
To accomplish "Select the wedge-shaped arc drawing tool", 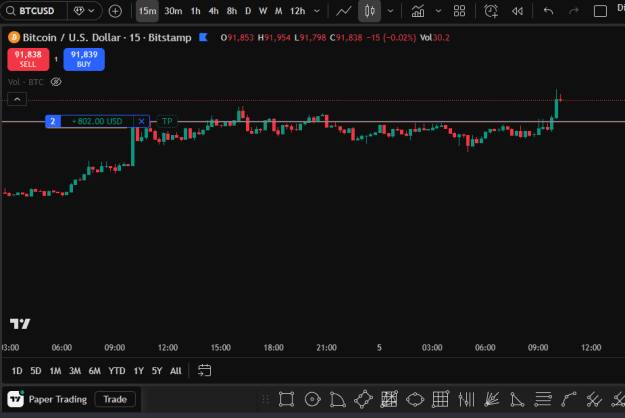I will coord(338,399).
